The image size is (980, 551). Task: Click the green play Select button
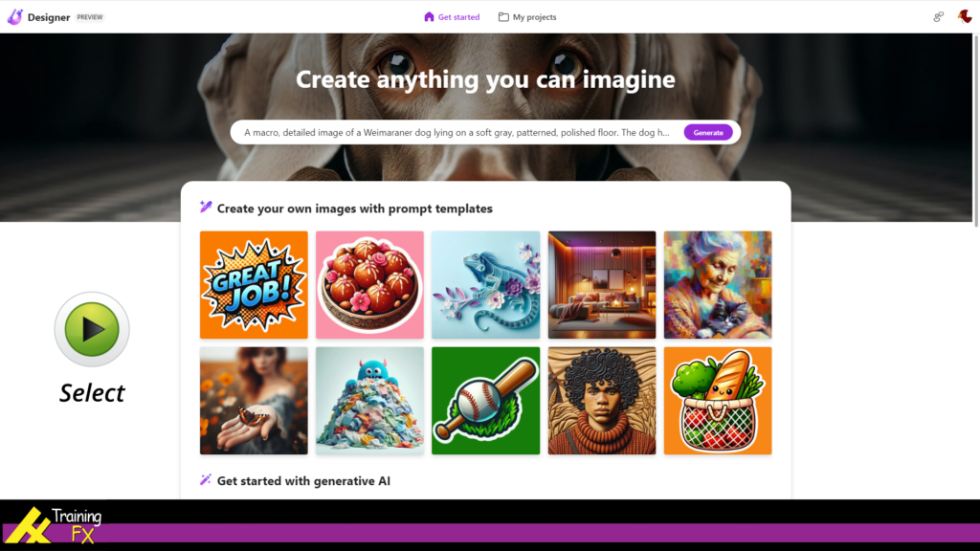click(x=92, y=329)
